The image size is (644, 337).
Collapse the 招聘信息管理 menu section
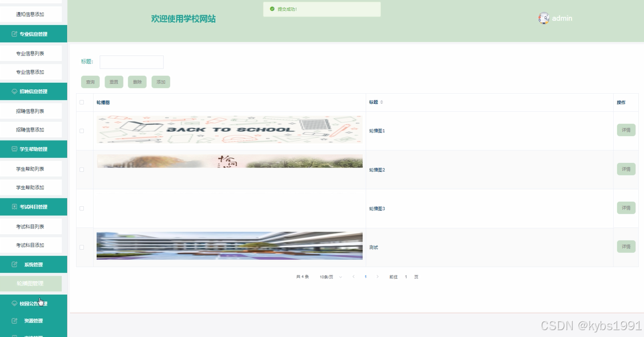coord(34,91)
